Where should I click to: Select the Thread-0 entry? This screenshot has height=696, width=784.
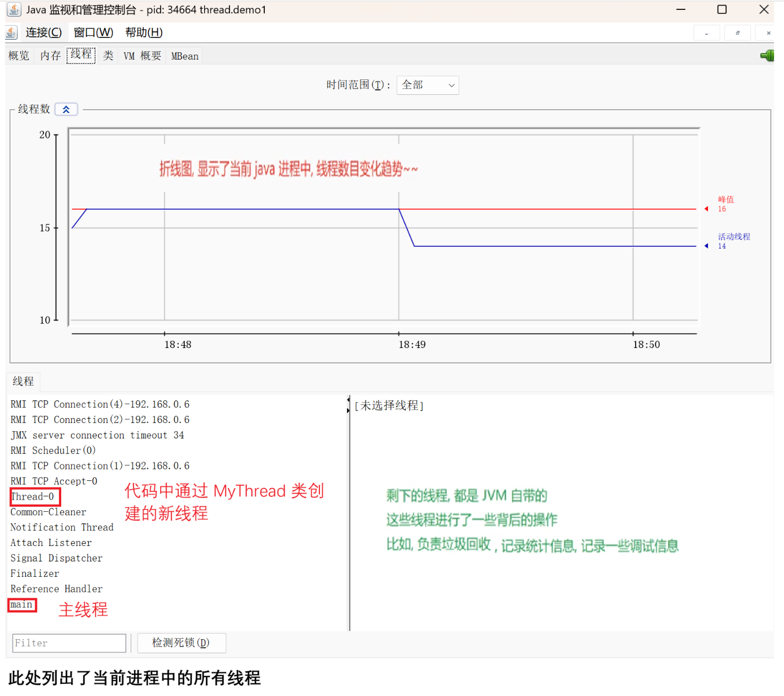coord(33,497)
